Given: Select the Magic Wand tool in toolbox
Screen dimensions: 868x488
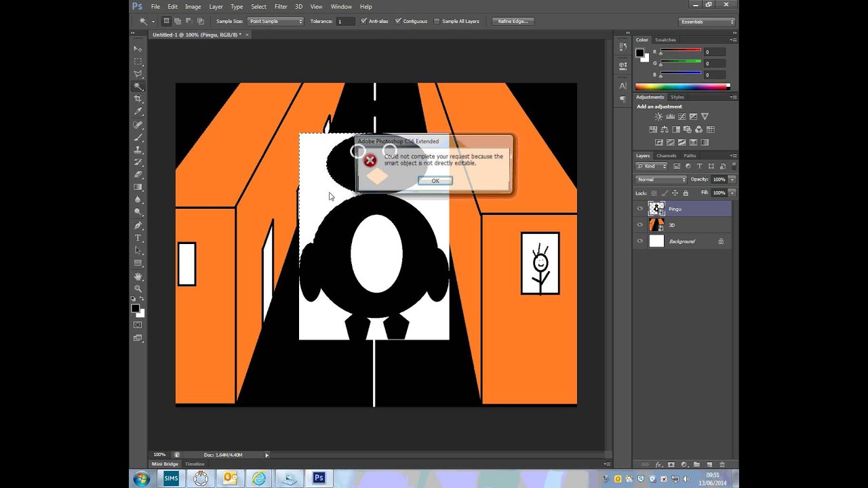Looking at the screenshot, I should click(x=138, y=87).
